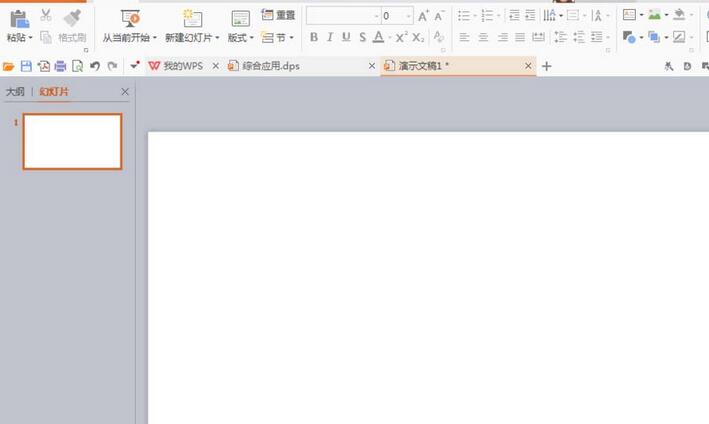Viewport: 709px width, 424px height.
Task: Click the distributed alignment icon
Action: click(x=538, y=38)
